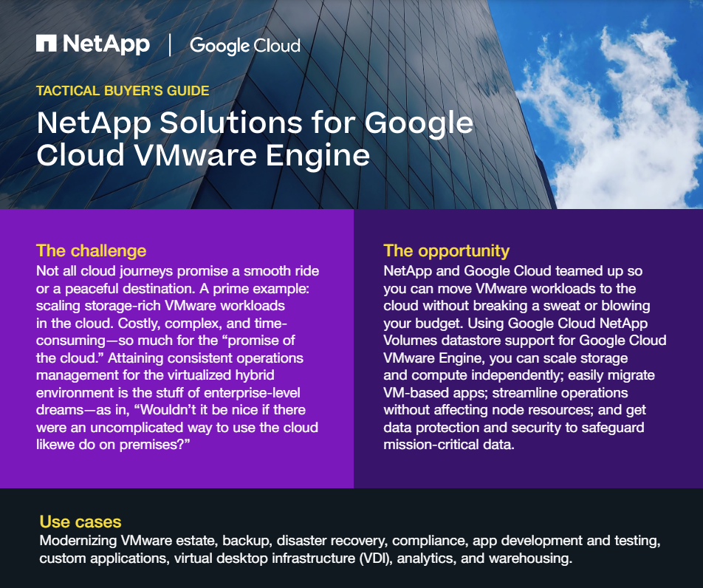703x588 pixels.
Task: Select the Tactical Buyer's Guide label
Action: point(123,91)
